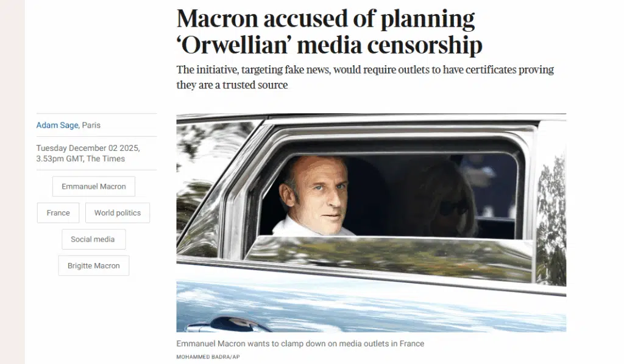Click the 3.53pm GMT timestamp

(x=59, y=159)
